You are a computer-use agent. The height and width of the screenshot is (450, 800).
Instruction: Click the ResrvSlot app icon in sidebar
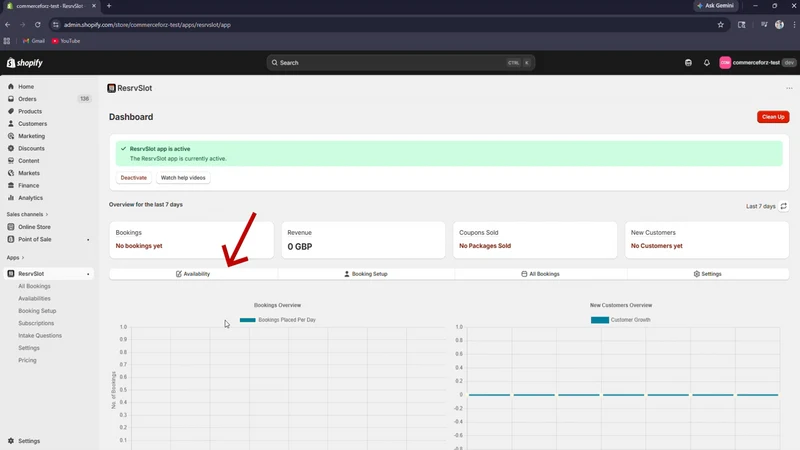pyautogui.click(x=11, y=274)
